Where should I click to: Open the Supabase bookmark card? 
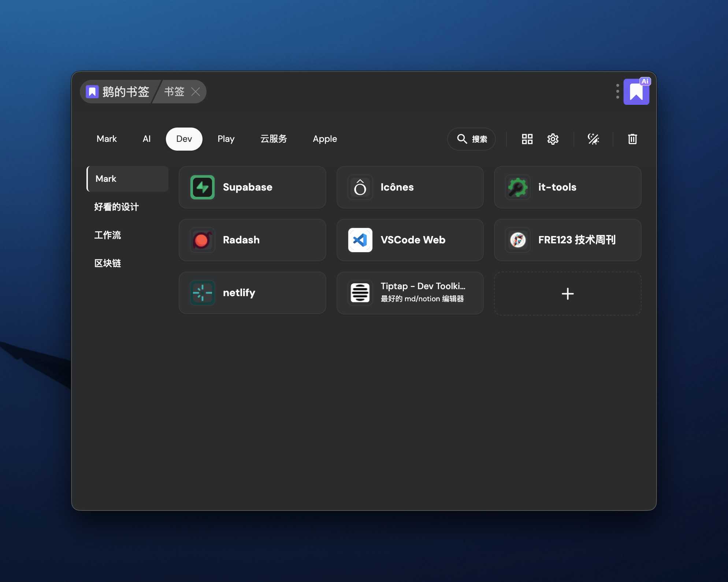(252, 187)
